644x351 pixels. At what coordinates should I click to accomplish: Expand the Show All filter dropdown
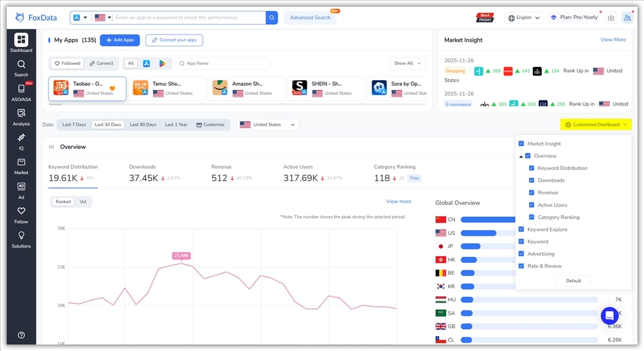click(407, 63)
